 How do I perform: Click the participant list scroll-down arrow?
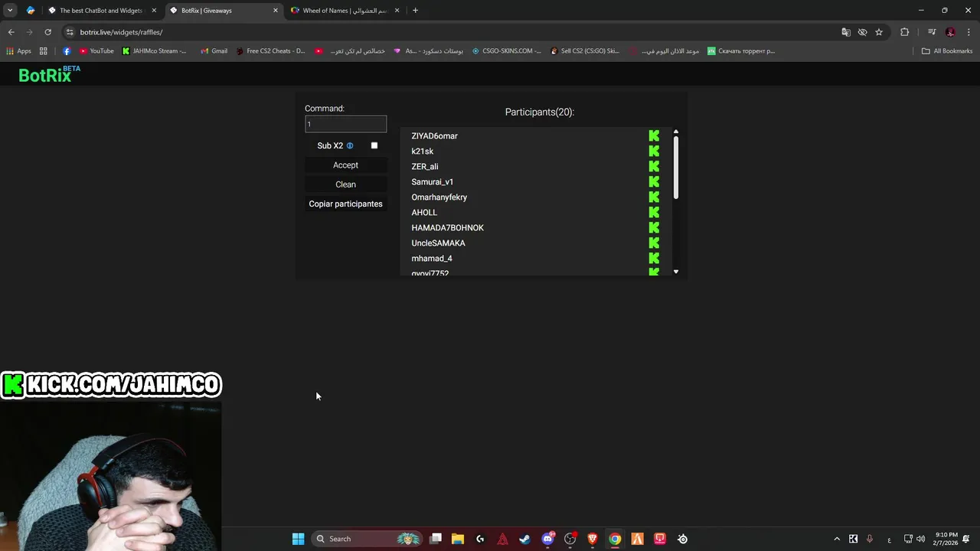tap(676, 272)
